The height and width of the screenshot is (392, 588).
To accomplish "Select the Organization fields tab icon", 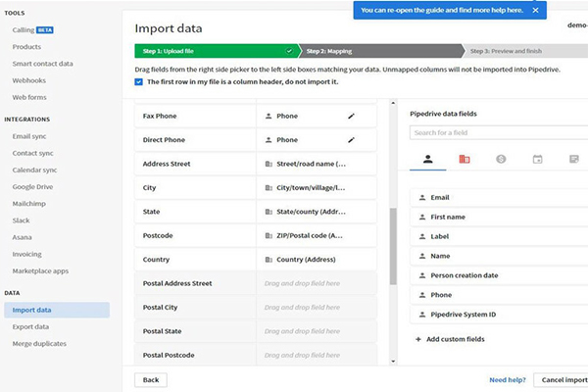I will [464, 159].
